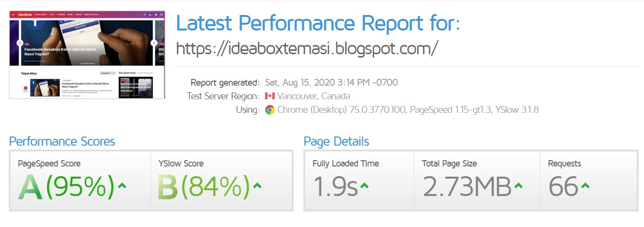Click the previous slide arrow in preview
Image resolution: width=644 pixels, height=227 pixels.
20,43
